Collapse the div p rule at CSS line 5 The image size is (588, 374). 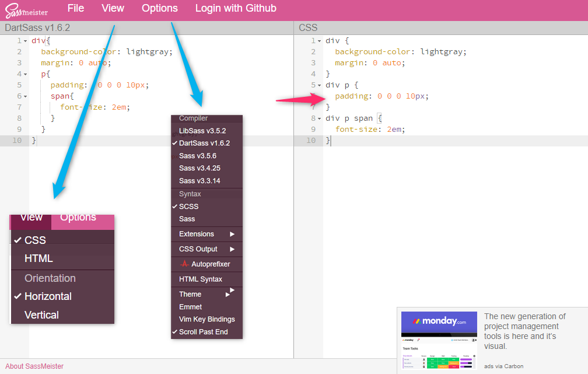click(320, 85)
